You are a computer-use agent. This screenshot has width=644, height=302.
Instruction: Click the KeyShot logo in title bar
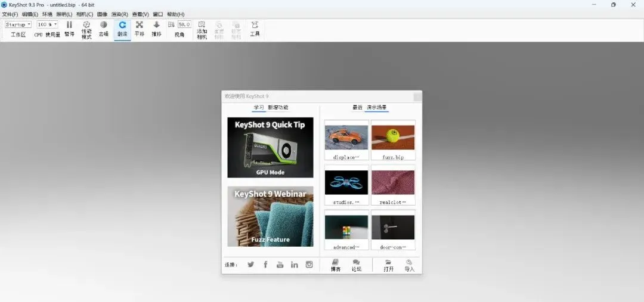pos(4,5)
